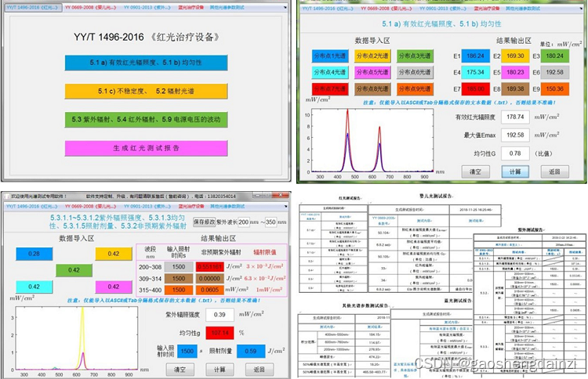Click '保存修改' button in ultraviolet window
The width and height of the screenshot is (588, 379).
point(204,222)
